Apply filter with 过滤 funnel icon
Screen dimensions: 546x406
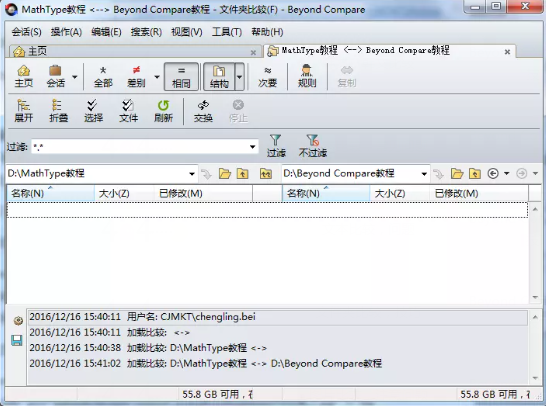click(276, 146)
